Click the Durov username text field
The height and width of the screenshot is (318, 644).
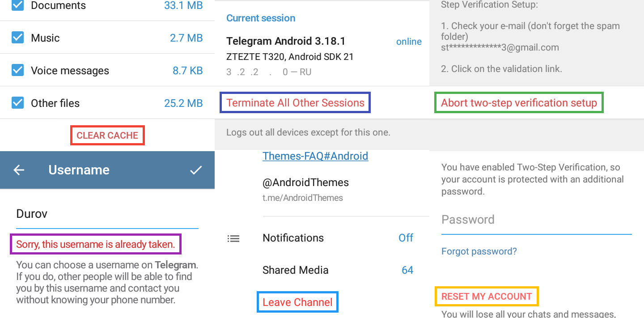pyautogui.click(x=106, y=214)
